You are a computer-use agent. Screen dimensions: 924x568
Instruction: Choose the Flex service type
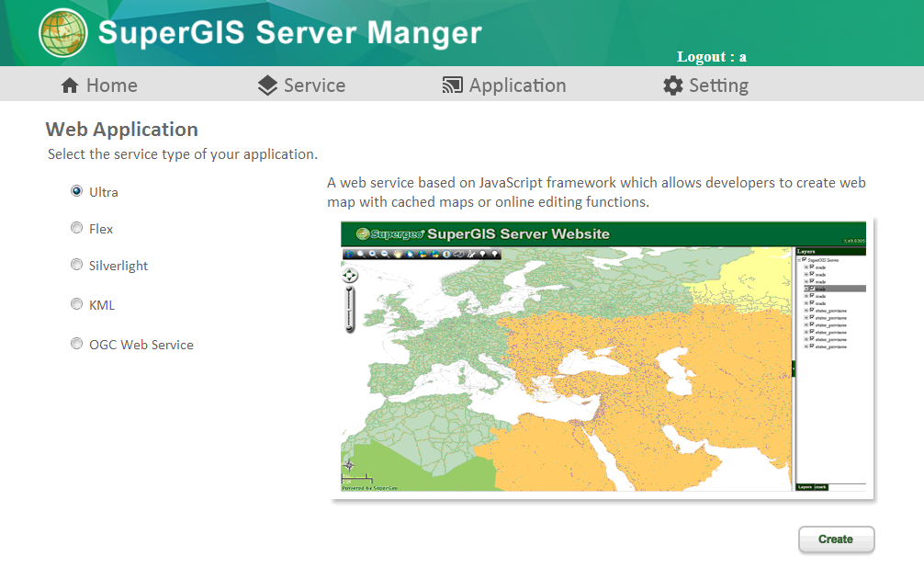click(x=76, y=228)
